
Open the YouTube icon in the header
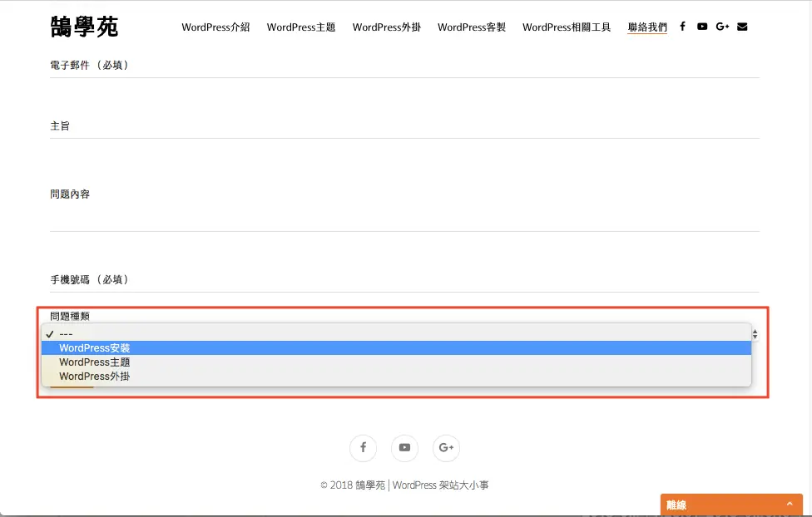(x=702, y=27)
